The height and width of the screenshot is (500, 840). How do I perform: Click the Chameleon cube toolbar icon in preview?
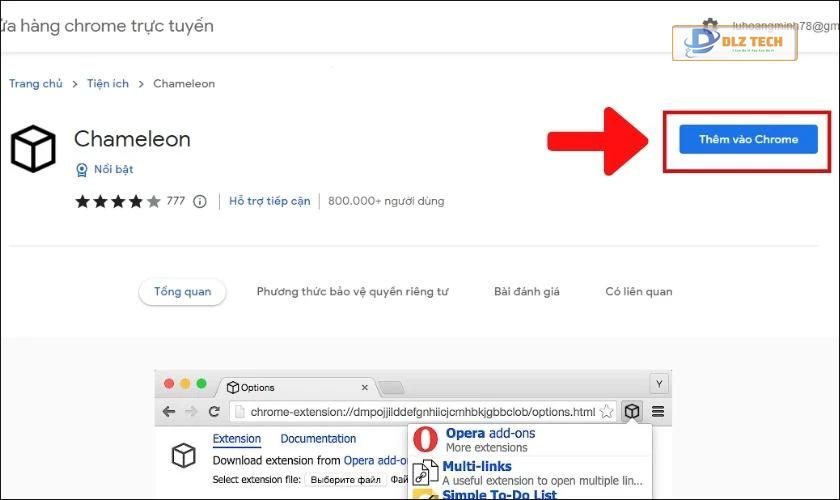tap(632, 412)
